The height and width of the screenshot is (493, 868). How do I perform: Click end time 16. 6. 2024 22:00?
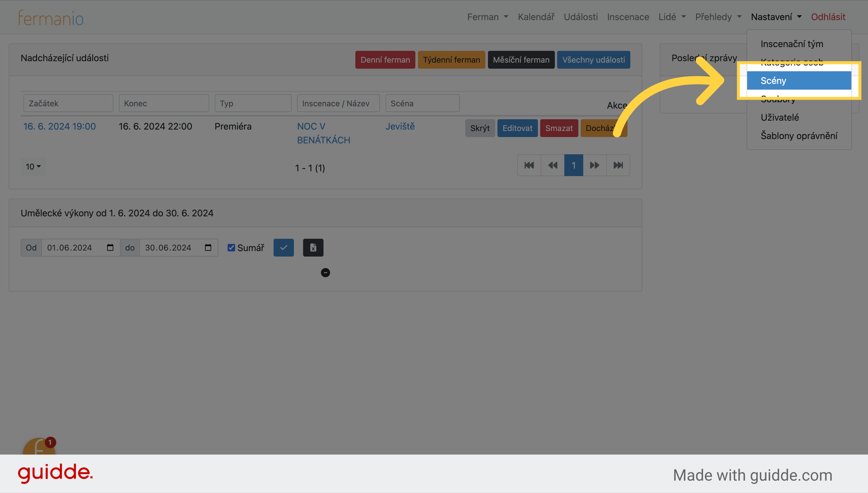[x=155, y=127]
